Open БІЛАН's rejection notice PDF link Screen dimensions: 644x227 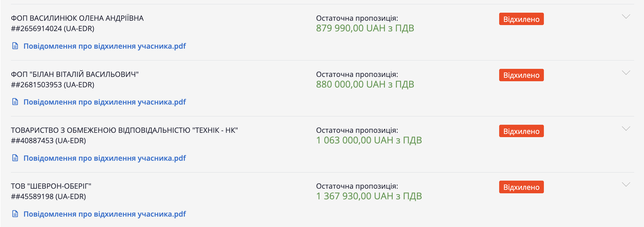click(104, 102)
